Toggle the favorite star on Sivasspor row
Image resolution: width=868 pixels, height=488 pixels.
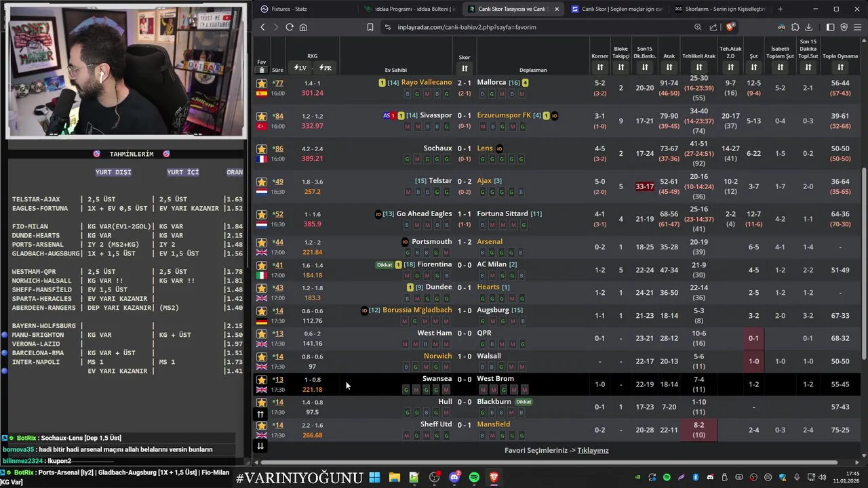click(x=262, y=116)
